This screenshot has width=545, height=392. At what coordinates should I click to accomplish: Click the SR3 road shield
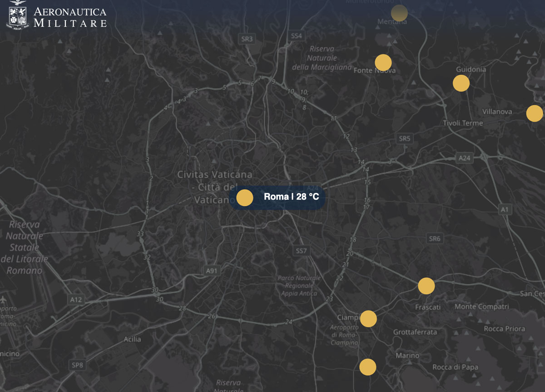coord(247,39)
